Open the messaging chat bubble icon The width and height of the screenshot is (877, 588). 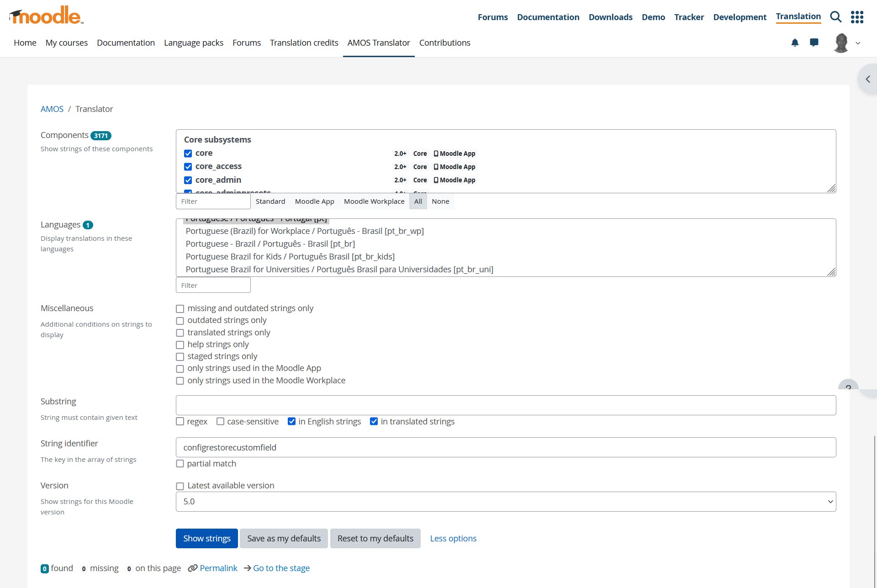tap(814, 42)
